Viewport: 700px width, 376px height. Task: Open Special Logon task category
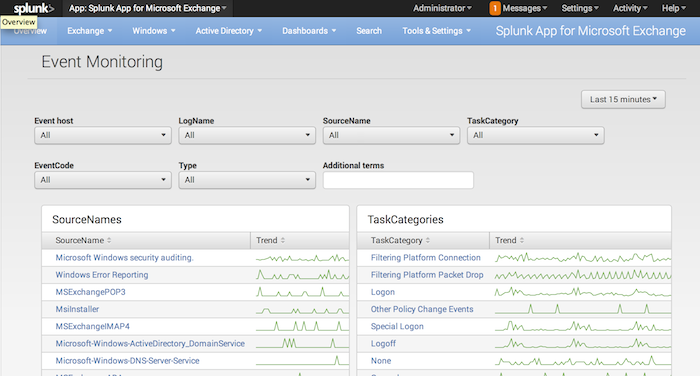tap(397, 326)
